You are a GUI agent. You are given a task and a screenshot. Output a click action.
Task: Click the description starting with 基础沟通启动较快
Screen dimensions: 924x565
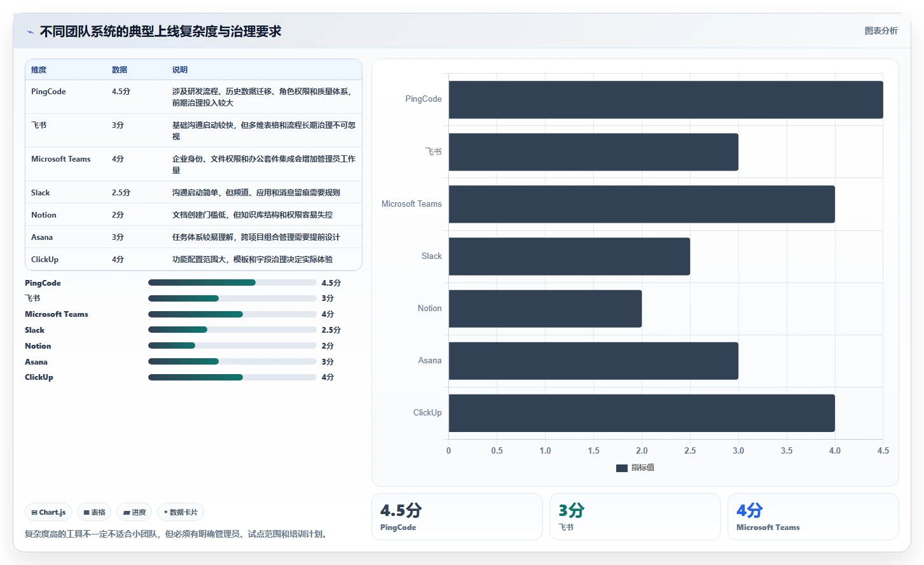(263, 131)
